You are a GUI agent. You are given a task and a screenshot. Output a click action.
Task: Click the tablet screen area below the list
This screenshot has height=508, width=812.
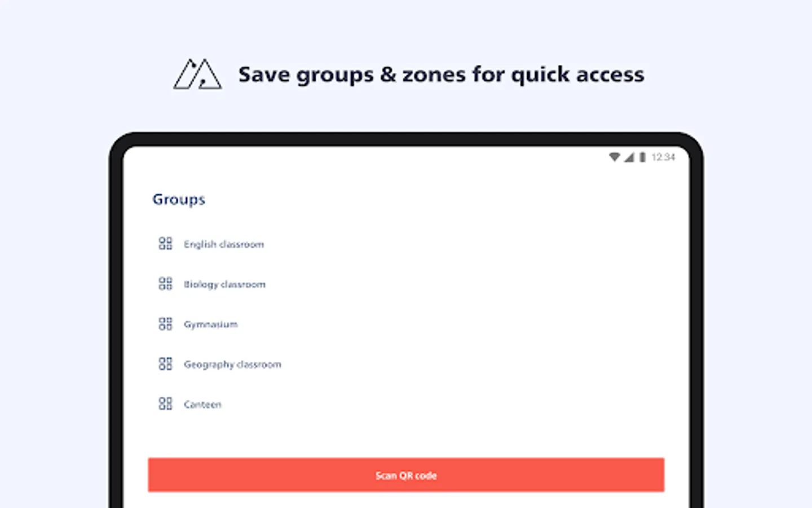406,437
